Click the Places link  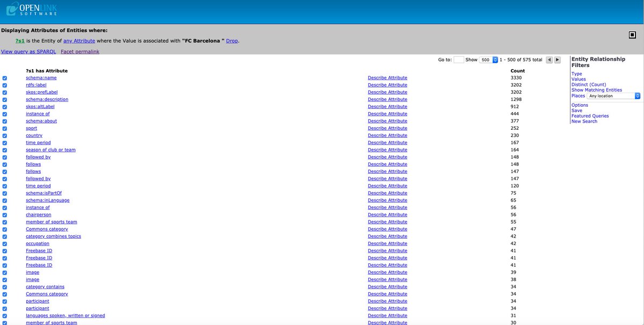tap(578, 95)
